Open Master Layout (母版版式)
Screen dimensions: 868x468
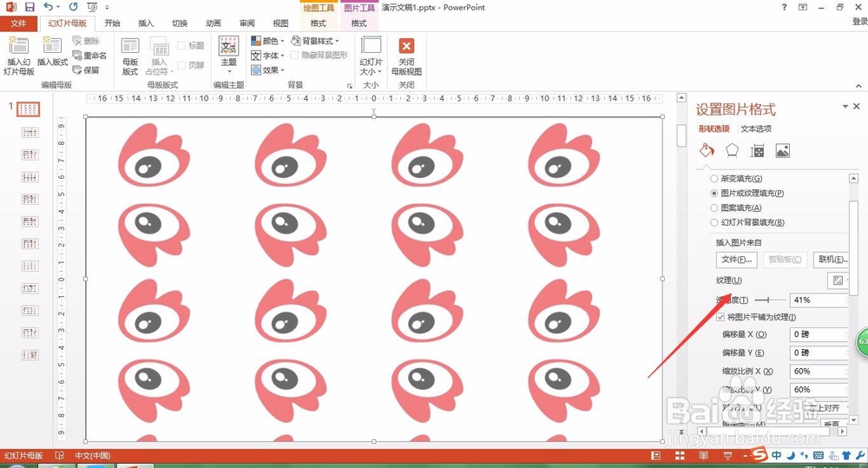coord(130,56)
